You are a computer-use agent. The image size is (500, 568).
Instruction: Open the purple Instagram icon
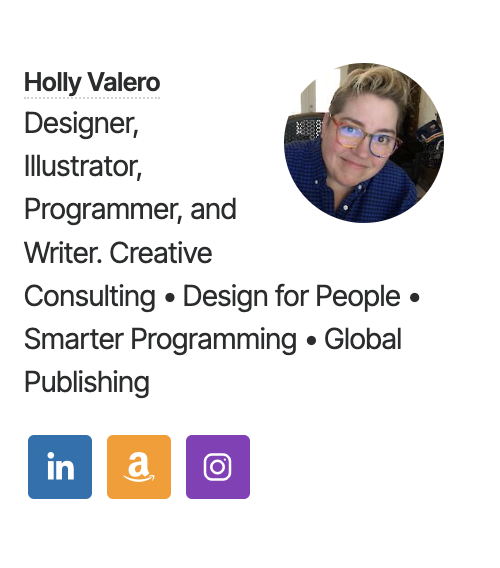click(x=218, y=467)
